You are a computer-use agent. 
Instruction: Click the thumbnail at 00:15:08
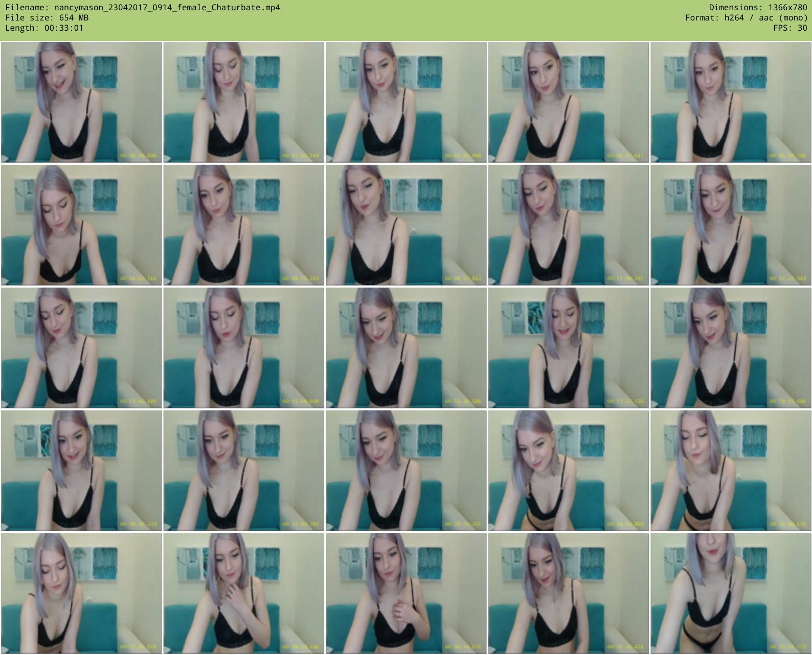(x=243, y=348)
